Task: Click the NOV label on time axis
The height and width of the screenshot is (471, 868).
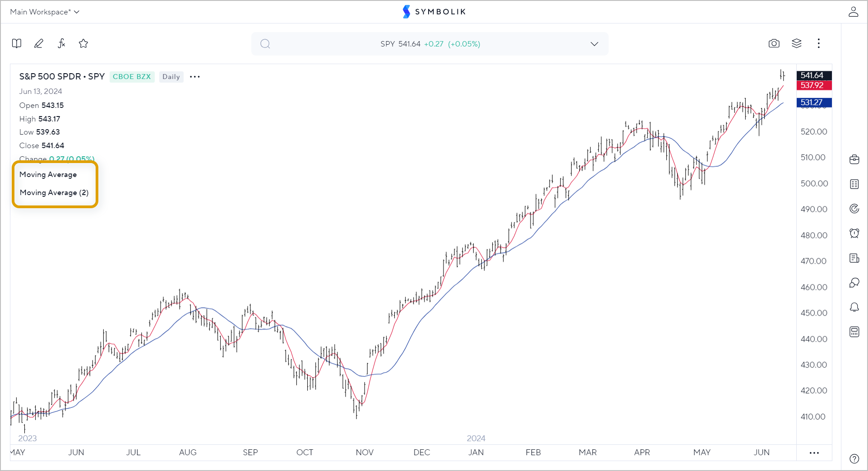Action: (x=365, y=452)
